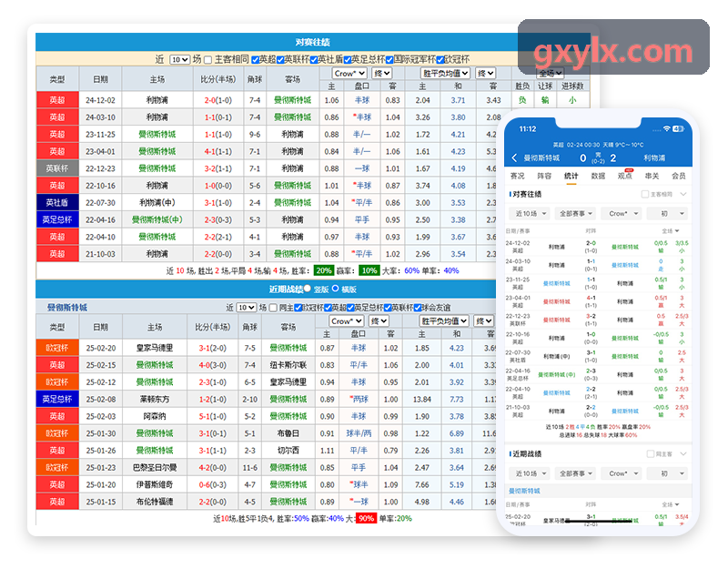Collapse the phone 对赛往绩 section chevron
This screenshot has width=728, height=569.
[683, 194]
